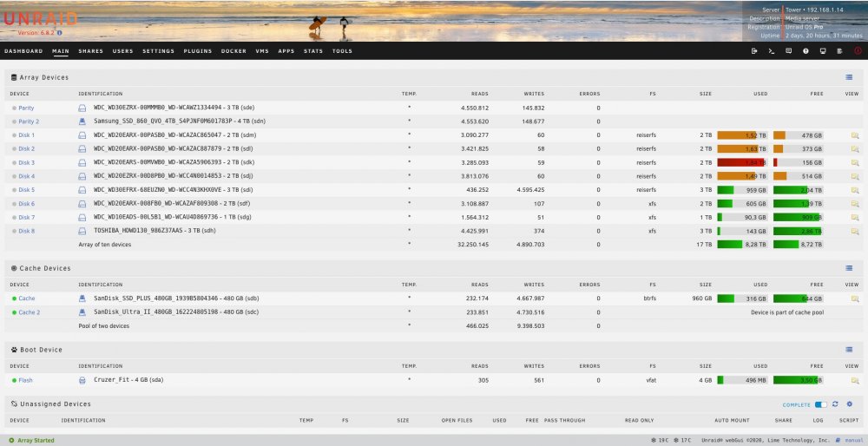
Task: Click the grey status dot beside Parity 2
Action: (15, 121)
